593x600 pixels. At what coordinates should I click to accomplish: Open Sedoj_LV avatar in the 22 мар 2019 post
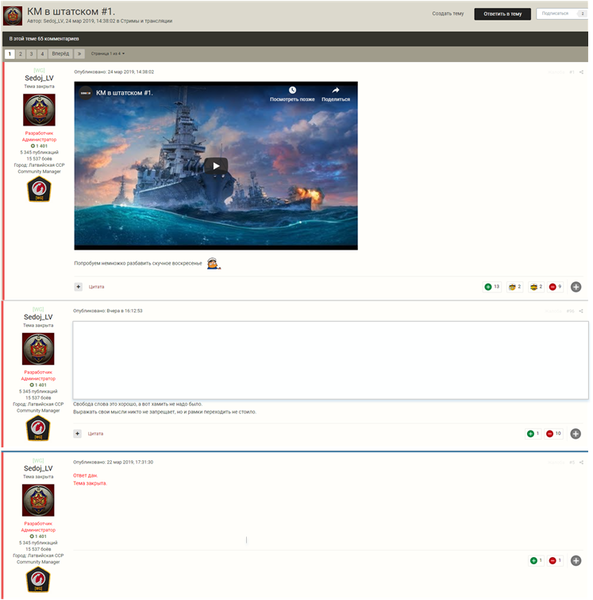(x=38, y=500)
